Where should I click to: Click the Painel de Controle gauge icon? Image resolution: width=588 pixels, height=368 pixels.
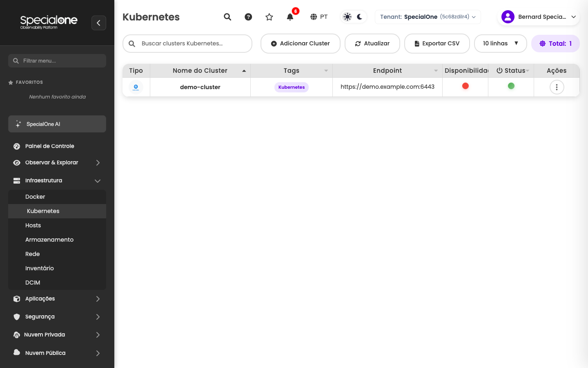coord(17,146)
